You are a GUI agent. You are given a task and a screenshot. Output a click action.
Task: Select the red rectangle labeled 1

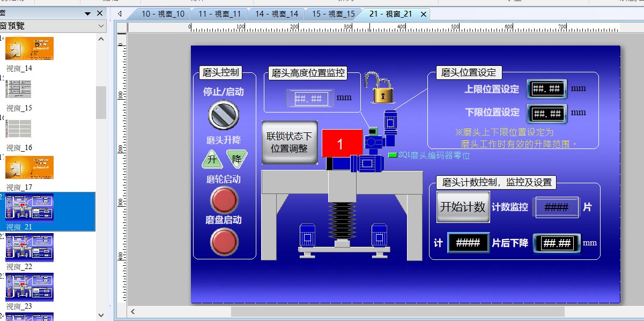pos(342,144)
